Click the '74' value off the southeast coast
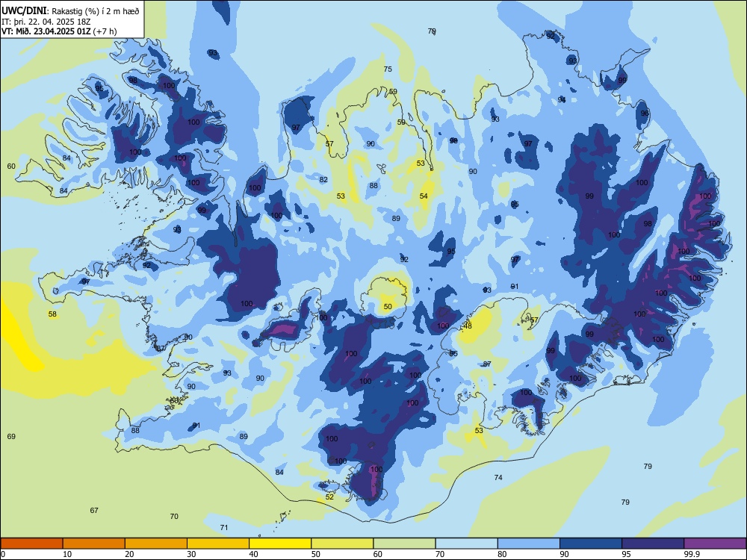 pyautogui.click(x=498, y=478)
